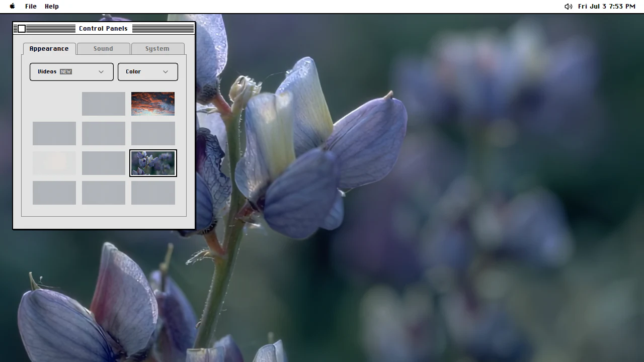Open the Help menu
Screen dimensions: 644x362
(x=51, y=7)
